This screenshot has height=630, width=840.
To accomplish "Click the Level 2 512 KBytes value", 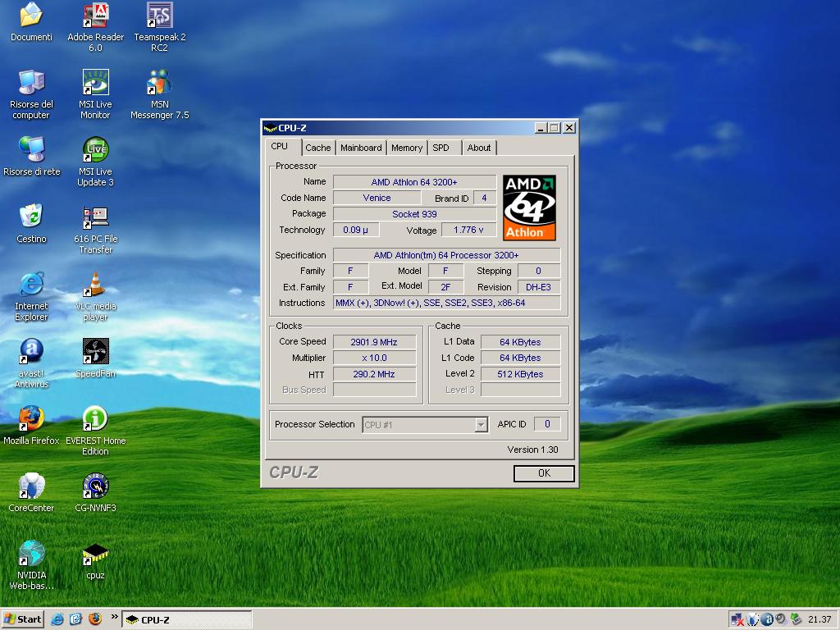I will [520, 374].
